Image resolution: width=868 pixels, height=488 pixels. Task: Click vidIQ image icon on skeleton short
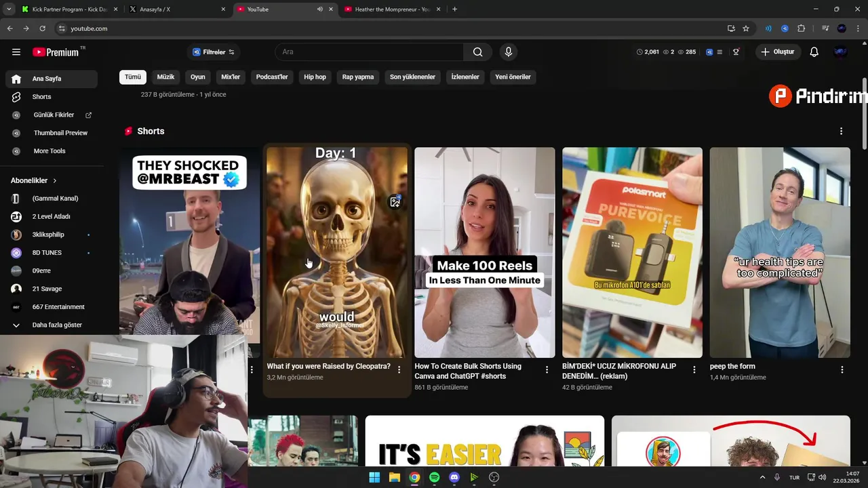pyautogui.click(x=395, y=202)
